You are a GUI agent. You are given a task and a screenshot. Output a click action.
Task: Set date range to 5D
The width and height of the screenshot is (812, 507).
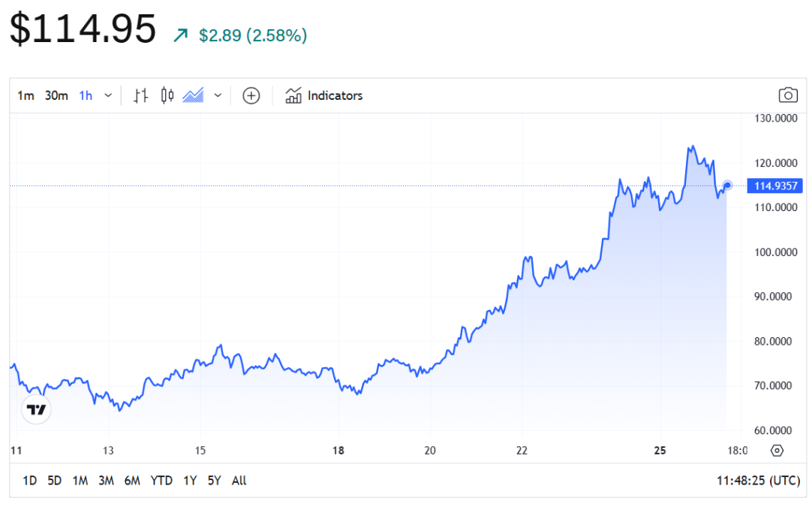click(54, 481)
